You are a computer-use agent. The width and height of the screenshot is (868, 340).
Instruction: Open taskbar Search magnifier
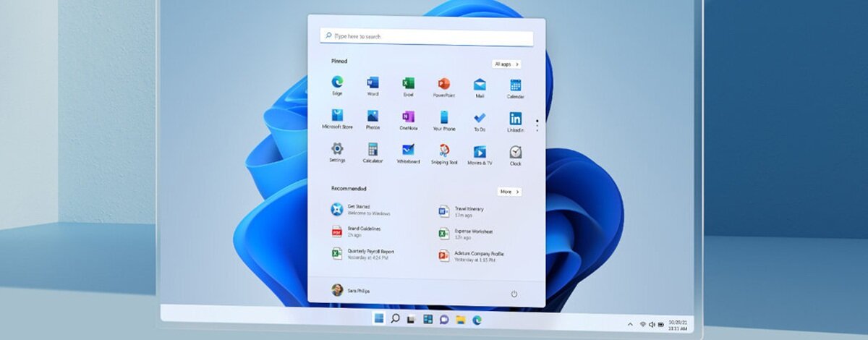pos(396,319)
